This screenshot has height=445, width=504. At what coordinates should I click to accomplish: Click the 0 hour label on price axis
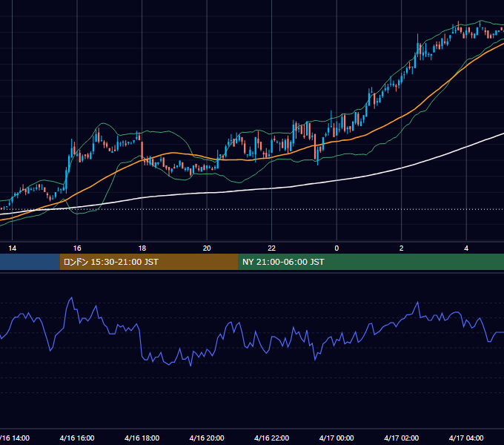[x=336, y=248]
